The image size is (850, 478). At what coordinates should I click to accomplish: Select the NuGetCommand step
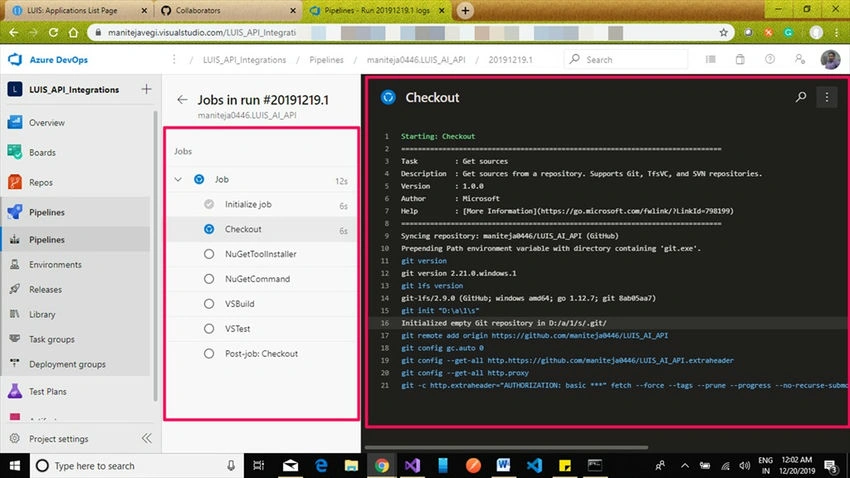pos(261,279)
